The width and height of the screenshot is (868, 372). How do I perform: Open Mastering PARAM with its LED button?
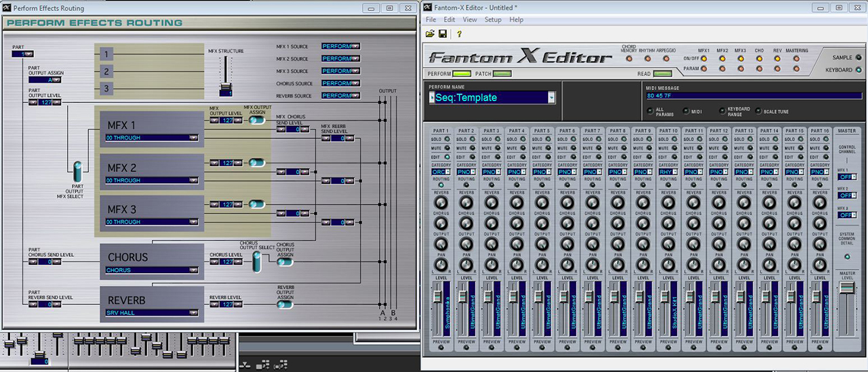tap(796, 68)
